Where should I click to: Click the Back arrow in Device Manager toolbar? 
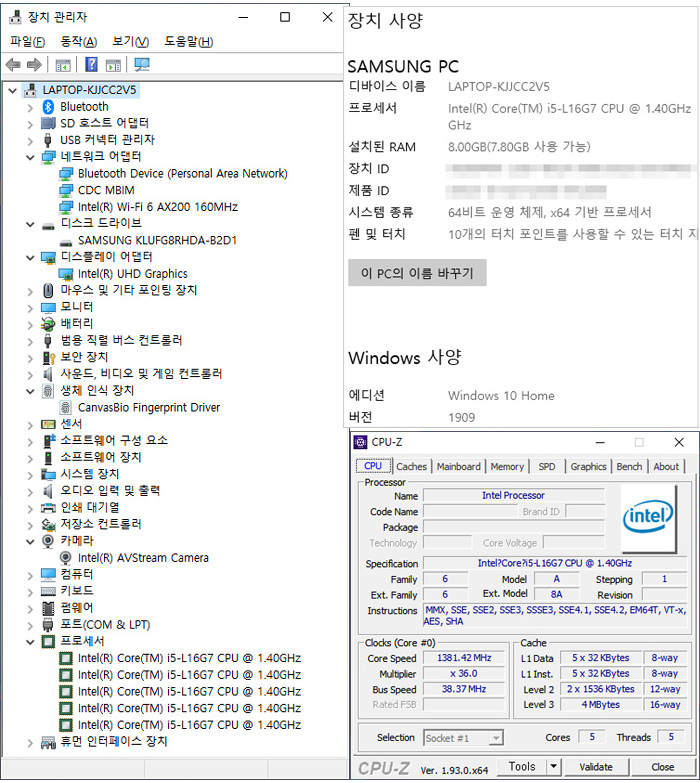(12, 64)
